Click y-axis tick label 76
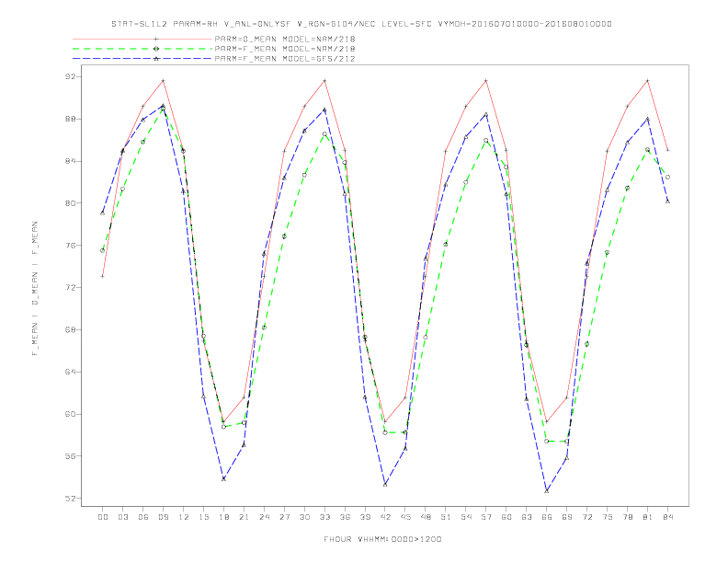 coord(70,246)
